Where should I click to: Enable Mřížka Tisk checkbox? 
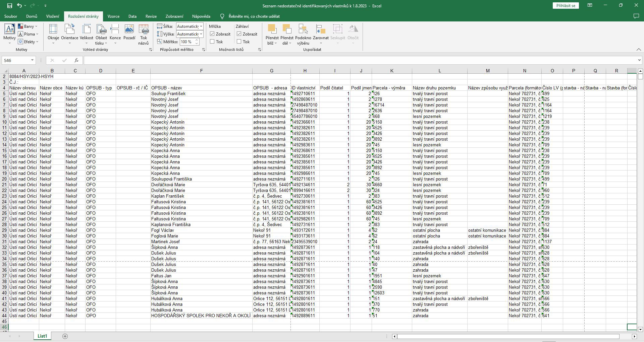coord(212,42)
